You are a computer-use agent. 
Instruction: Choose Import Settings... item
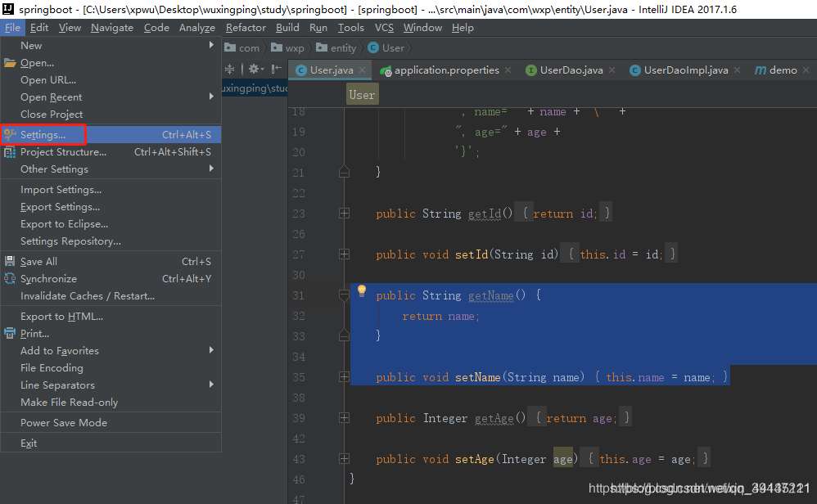111,190
